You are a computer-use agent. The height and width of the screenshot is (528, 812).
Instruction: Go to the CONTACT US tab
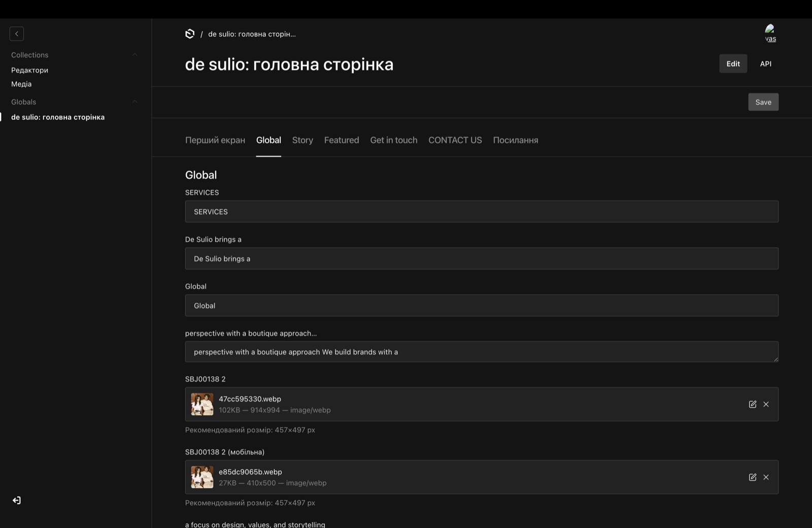click(455, 140)
